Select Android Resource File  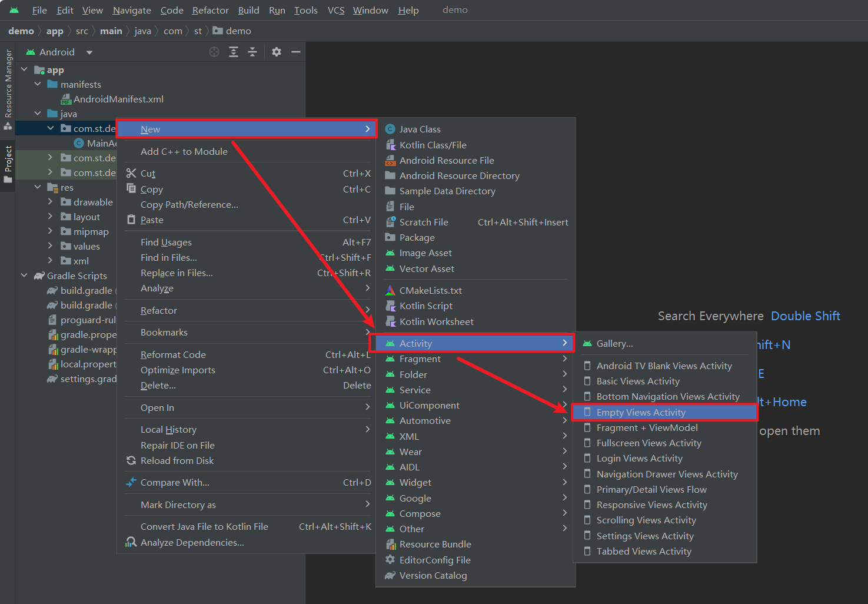point(475,160)
